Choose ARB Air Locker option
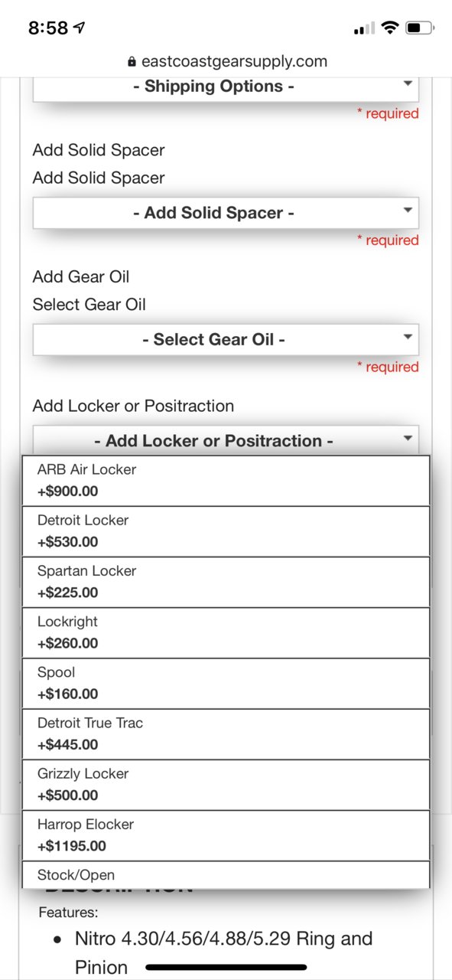Viewport: 452px width, 980px height. (226, 481)
